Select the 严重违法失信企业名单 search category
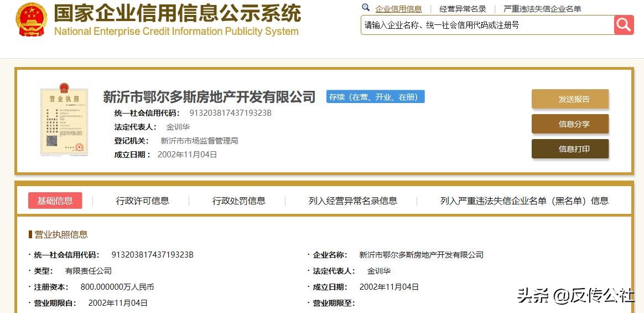The height and width of the screenshot is (313, 644). point(542,9)
